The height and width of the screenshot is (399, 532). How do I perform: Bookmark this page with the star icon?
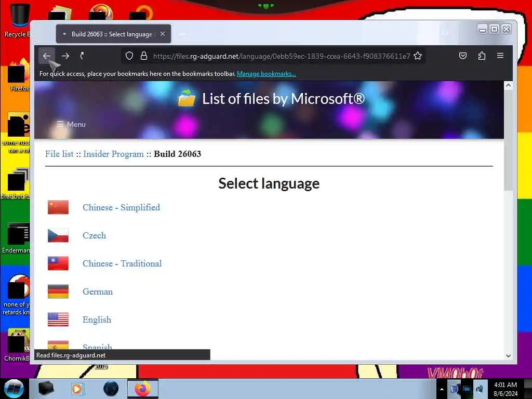click(418, 56)
